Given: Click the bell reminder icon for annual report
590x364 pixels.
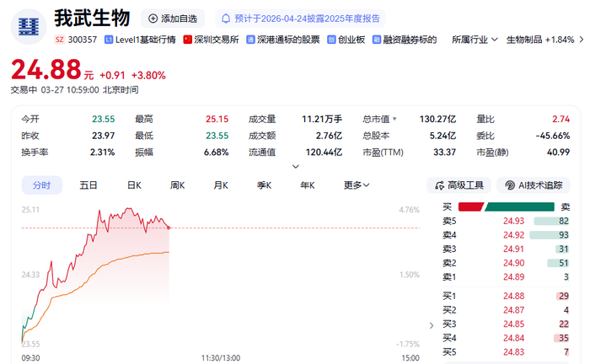Looking at the screenshot, I should coord(226,19).
